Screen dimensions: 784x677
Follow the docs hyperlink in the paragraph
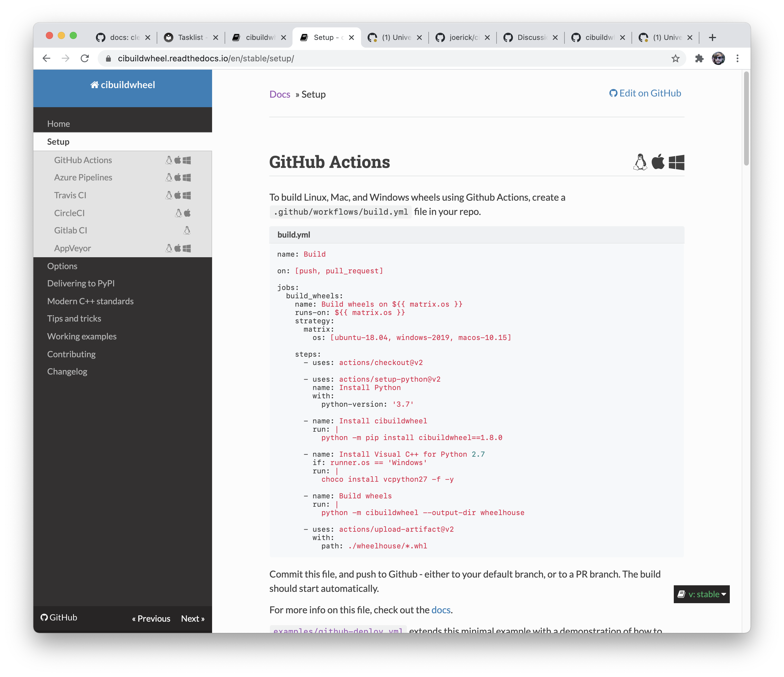click(441, 610)
